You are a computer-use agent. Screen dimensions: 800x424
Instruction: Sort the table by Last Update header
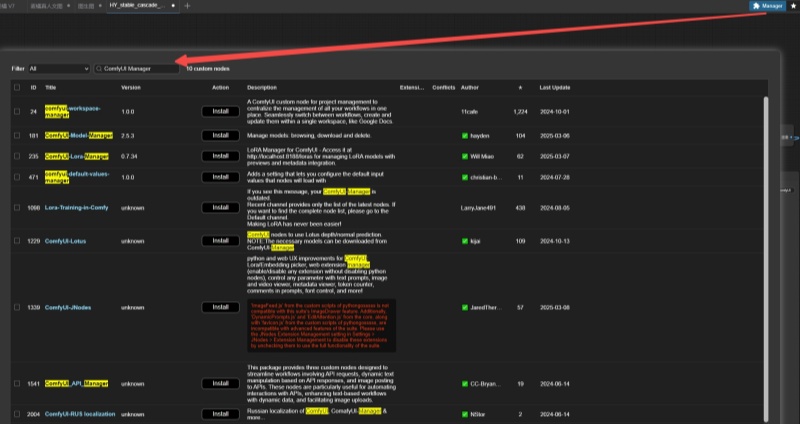click(x=555, y=88)
